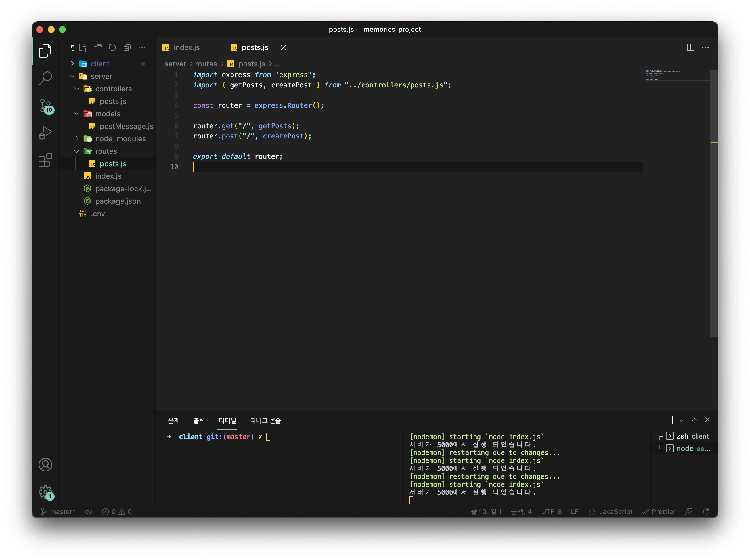The height and width of the screenshot is (560, 750).
Task: Click leftmost explorer toolbar outline icon
Action: (72, 48)
